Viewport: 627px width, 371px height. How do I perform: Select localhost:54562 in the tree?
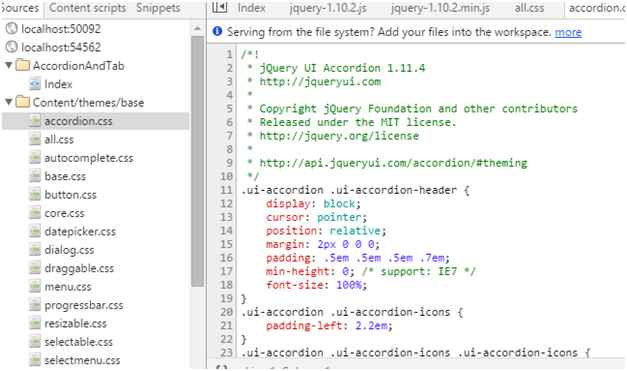click(61, 47)
